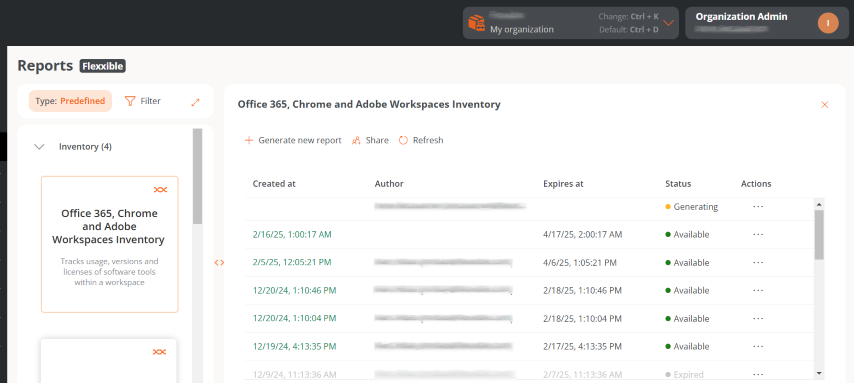854x383 pixels.
Task: Select Office 365, Chrome and Adobe report card
Action: pos(109,244)
